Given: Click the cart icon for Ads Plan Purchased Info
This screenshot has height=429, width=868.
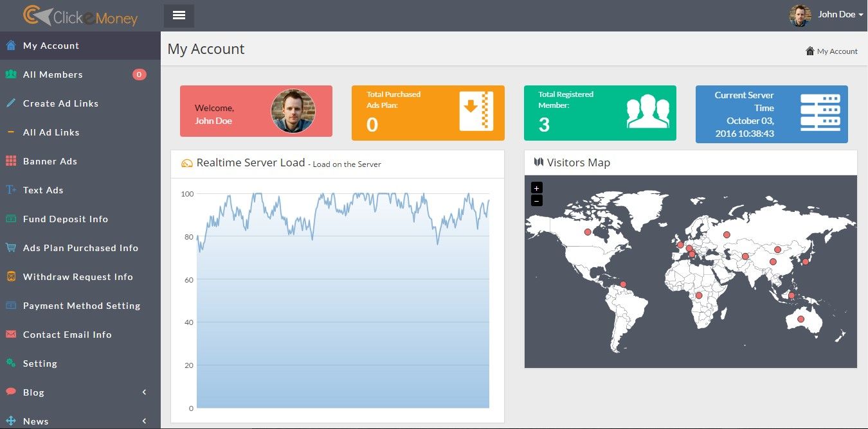Looking at the screenshot, I should 11,248.
